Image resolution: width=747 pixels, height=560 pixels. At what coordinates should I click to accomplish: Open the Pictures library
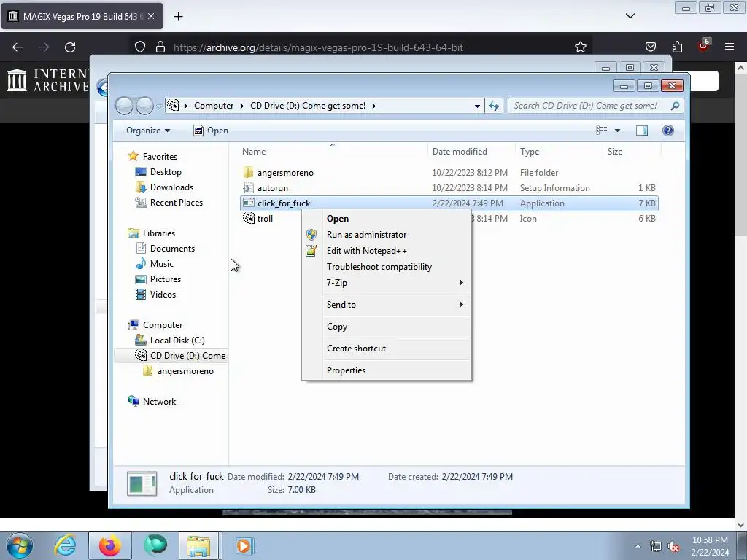(x=166, y=279)
